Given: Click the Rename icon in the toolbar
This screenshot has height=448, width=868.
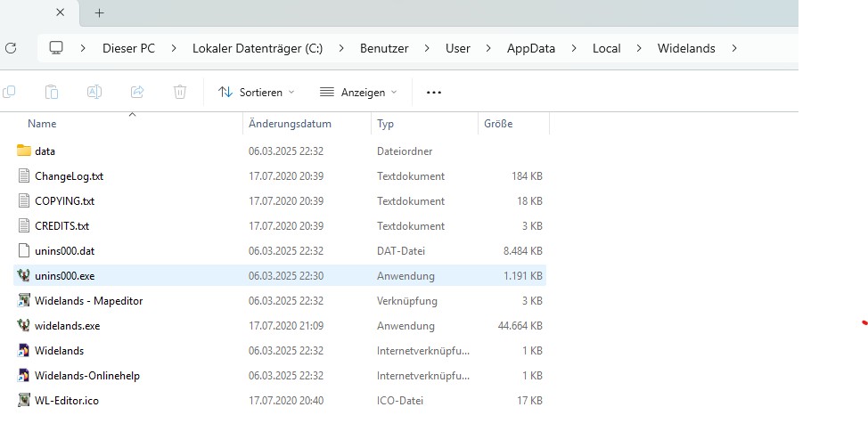Looking at the screenshot, I should click(x=94, y=92).
